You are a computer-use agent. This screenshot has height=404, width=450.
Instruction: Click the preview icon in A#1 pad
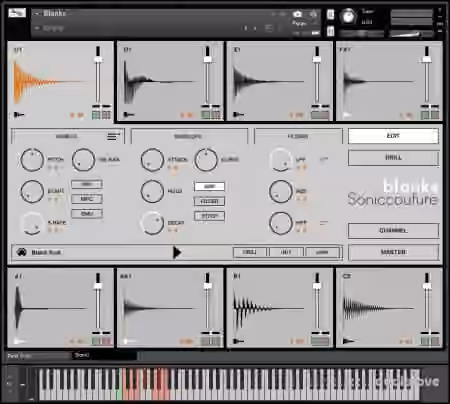point(129,341)
